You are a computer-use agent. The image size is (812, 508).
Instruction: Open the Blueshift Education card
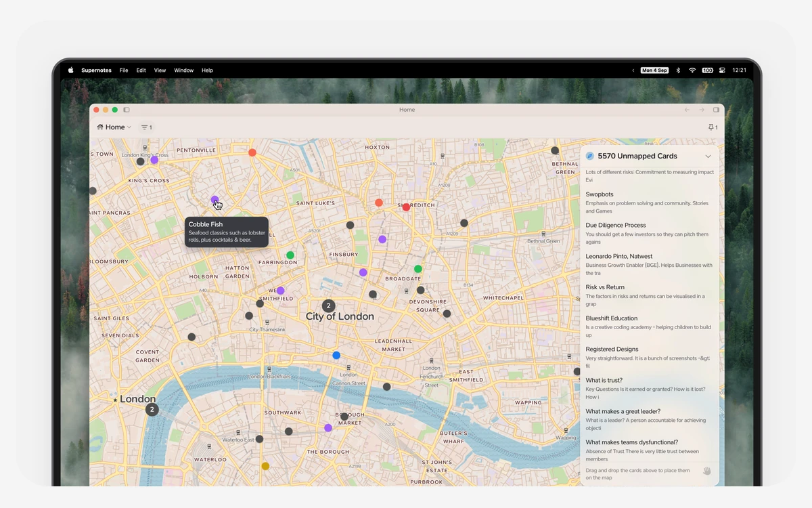pyautogui.click(x=649, y=326)
